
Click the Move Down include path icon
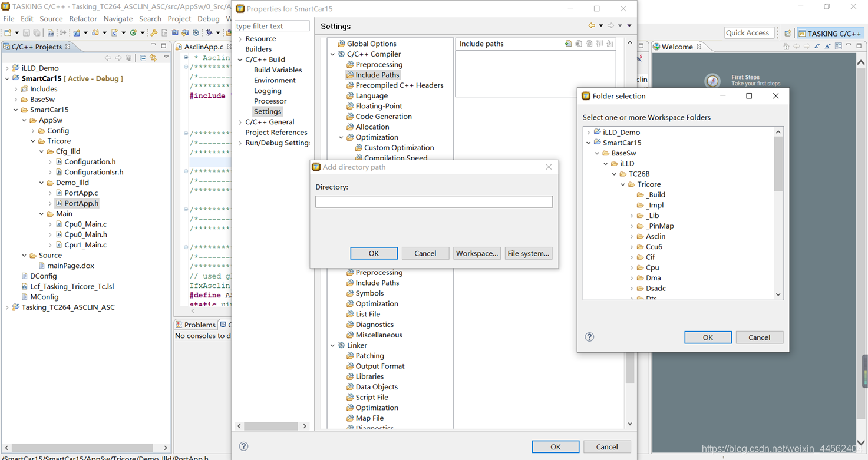[x=610, y=44]
